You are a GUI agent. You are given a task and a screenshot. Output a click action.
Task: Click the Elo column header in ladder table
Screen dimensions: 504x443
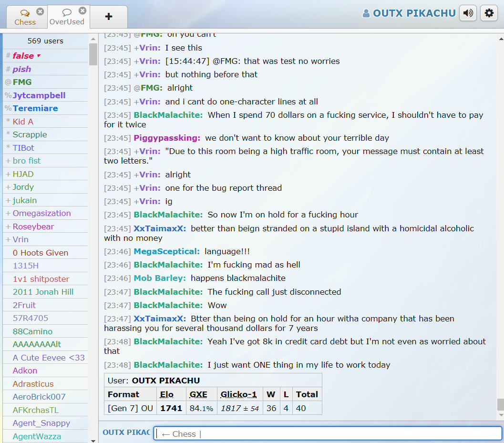[167, 394]
